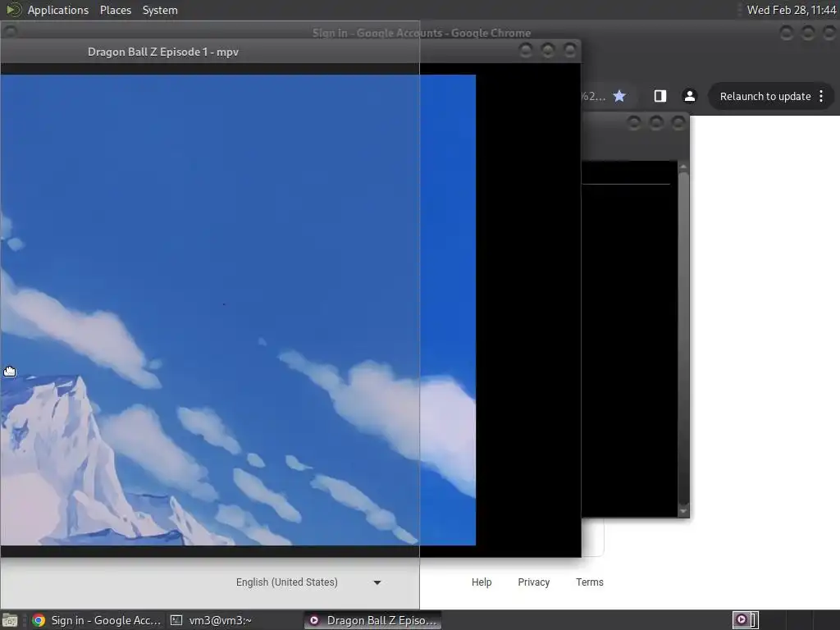Maximize the Google Chrome window
Screen dimensions: 840x630
[x=808, y=33]
